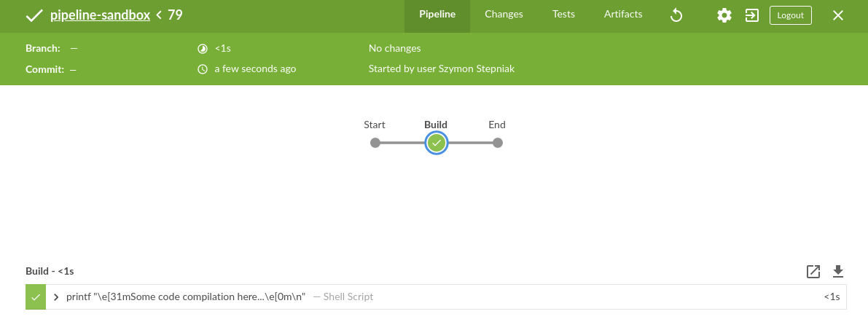Open the Changes tab
868x330 pixels.
point(504,15)
